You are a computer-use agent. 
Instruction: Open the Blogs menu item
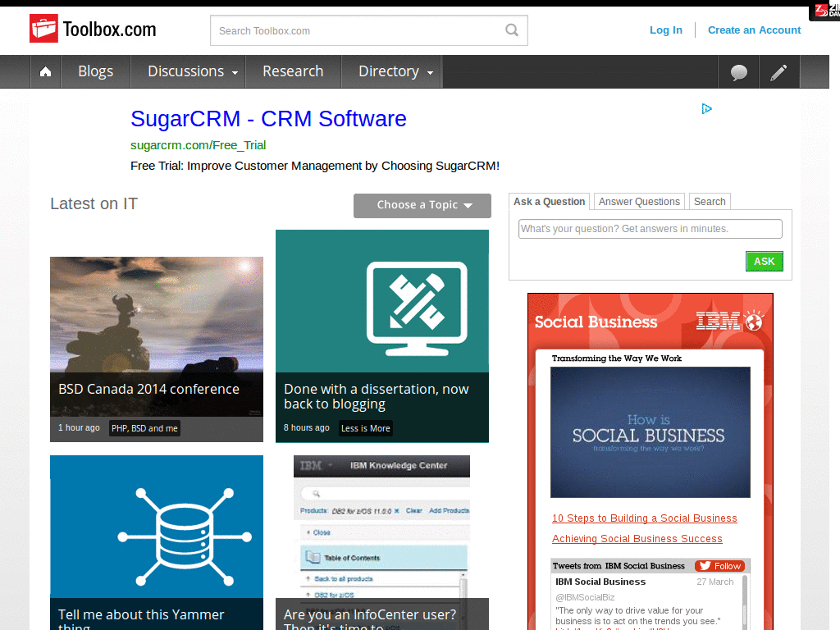point(95,71)
